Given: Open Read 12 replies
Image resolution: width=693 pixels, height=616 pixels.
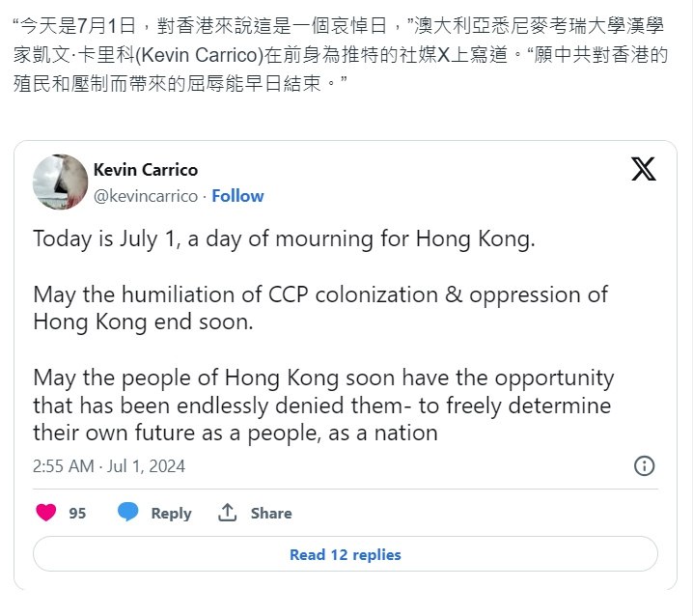Looking at the screenshot, I should click(x=346, y=554).
